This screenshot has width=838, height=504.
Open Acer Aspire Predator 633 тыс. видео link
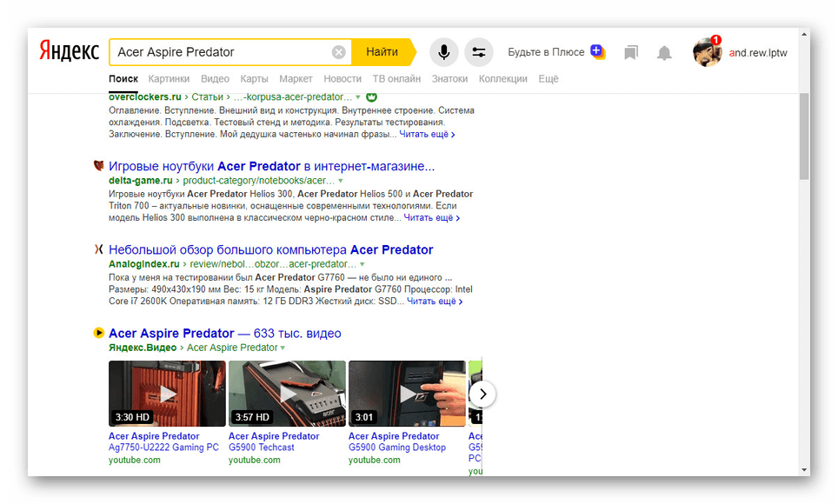(224, 333)
